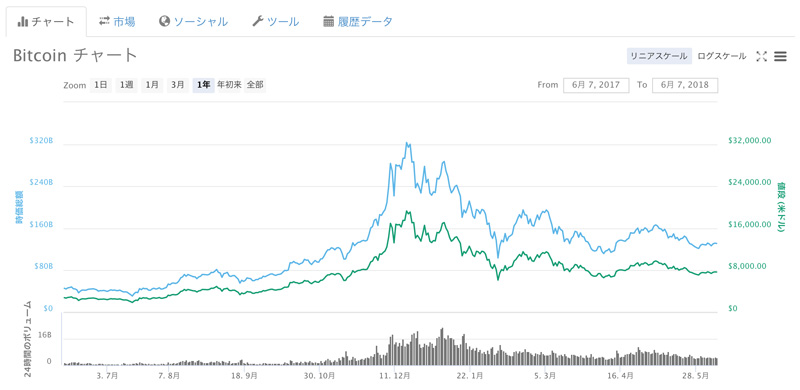Click the globe icon beside ソーシャル
Screen dimensions: 800x390
point(164,21)
